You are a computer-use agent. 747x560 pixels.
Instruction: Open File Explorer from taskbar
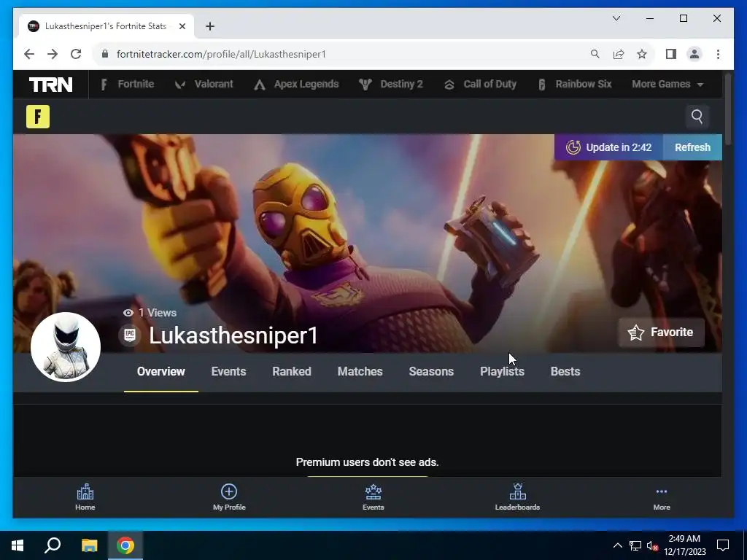pyautogui.click(x=89, y=545)
